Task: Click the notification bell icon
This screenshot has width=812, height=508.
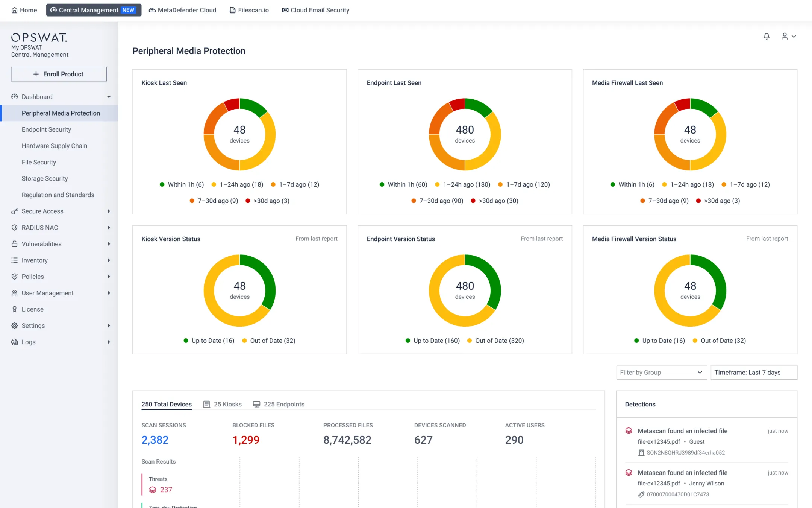Action: coord(767,37)
